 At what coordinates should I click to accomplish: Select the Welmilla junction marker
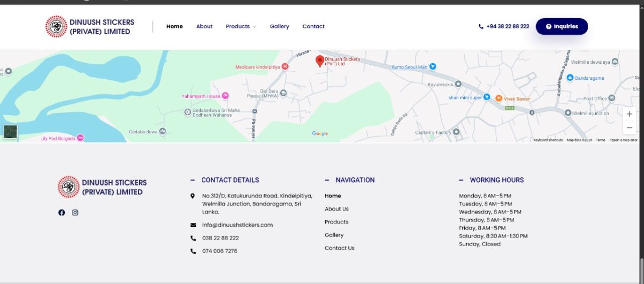568,113
